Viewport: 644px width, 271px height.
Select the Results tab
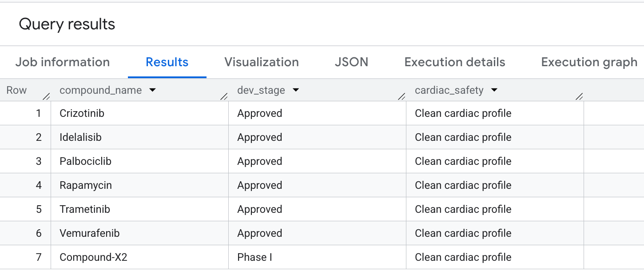click(167, 62)
